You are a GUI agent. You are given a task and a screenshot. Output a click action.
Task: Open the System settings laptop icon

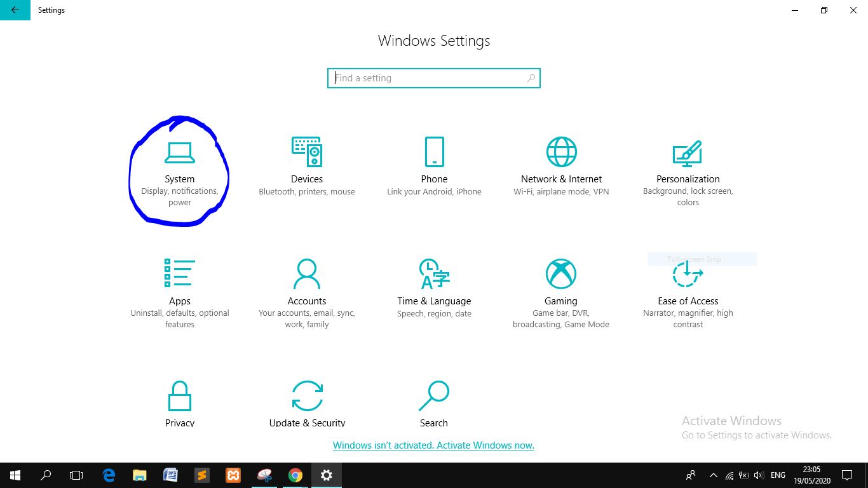click(180, 152)
